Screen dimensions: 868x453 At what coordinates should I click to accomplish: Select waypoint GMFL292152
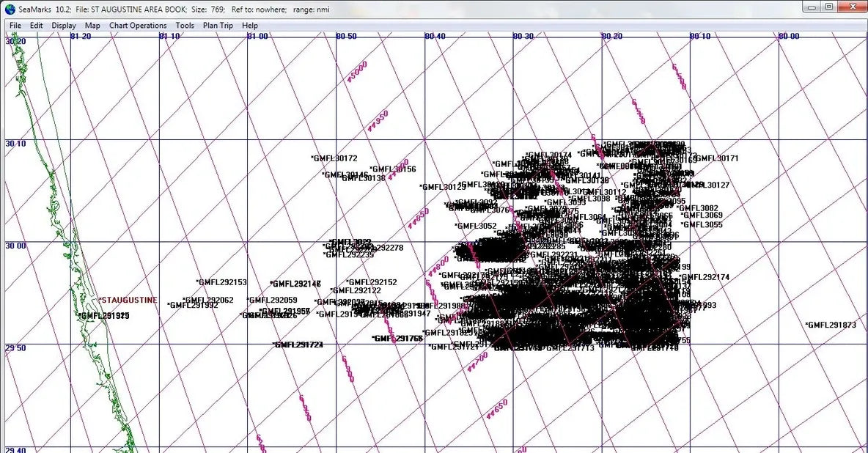coord(372,282)
